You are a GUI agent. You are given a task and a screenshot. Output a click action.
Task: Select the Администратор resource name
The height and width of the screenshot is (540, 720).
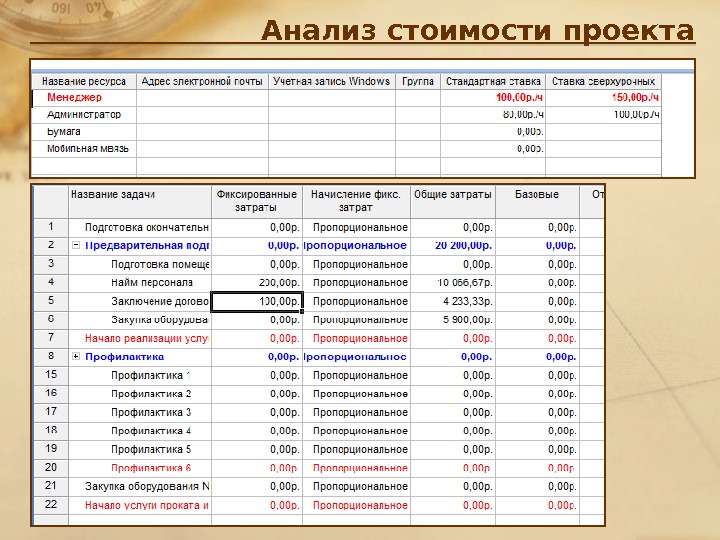(x=84, y=114)
